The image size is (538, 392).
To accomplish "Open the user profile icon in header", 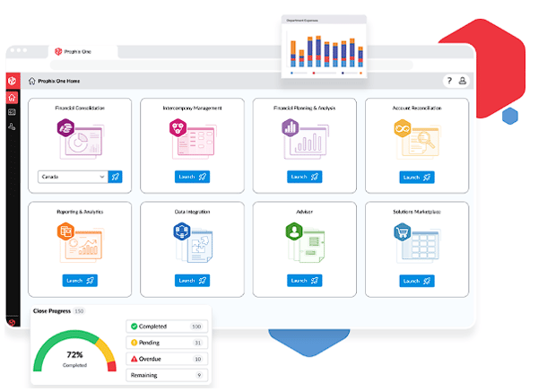I will click(463, 81).
